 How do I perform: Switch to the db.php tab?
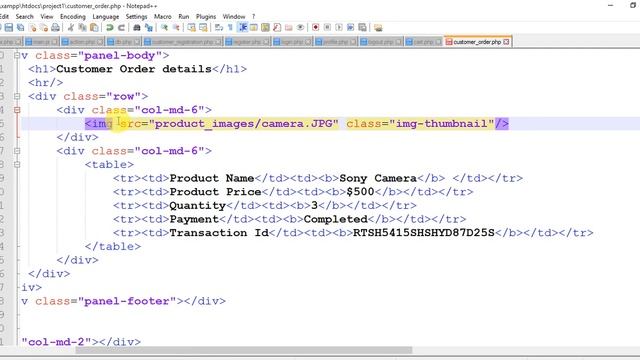click(x=123, y=42)
